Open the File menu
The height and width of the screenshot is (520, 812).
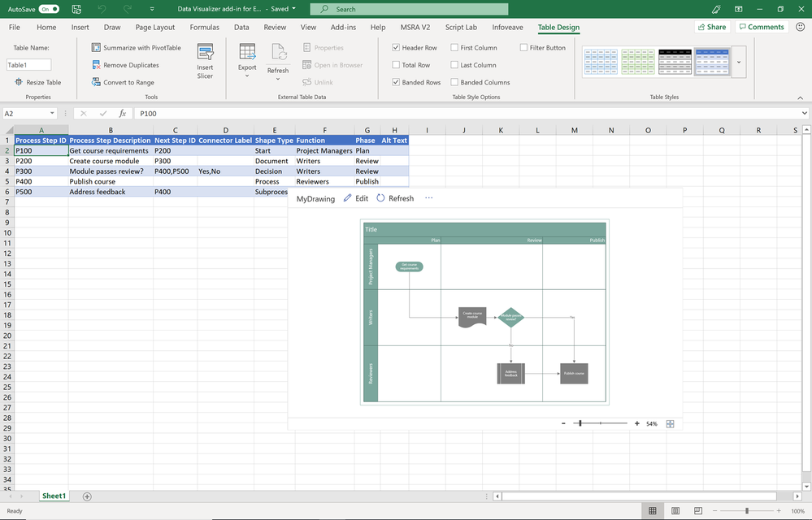tap(15, 28)
